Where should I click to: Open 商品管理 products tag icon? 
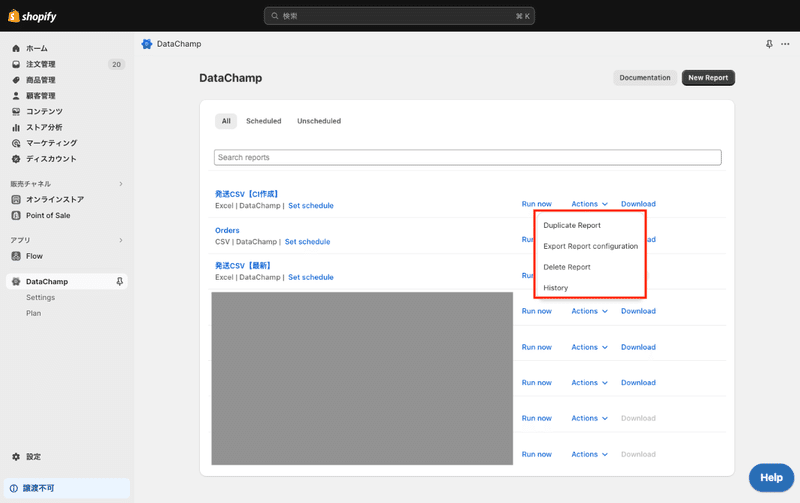pyautogui.click(x=16, y=80)
